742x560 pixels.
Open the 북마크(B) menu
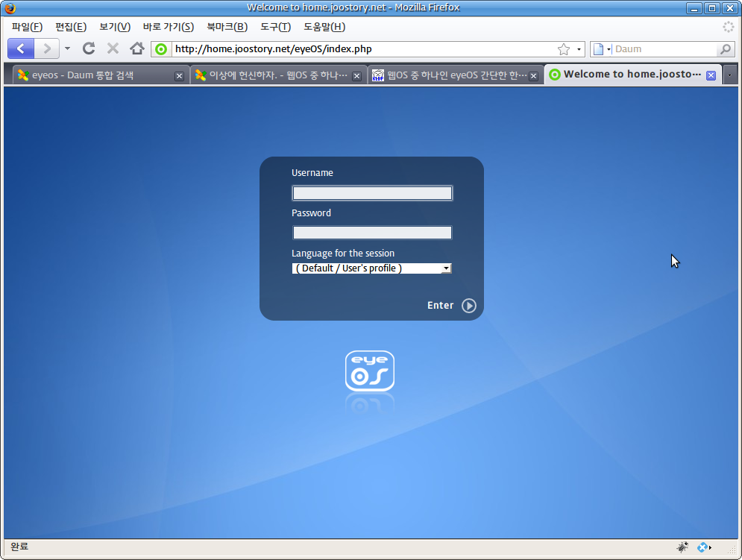(227, 27)
